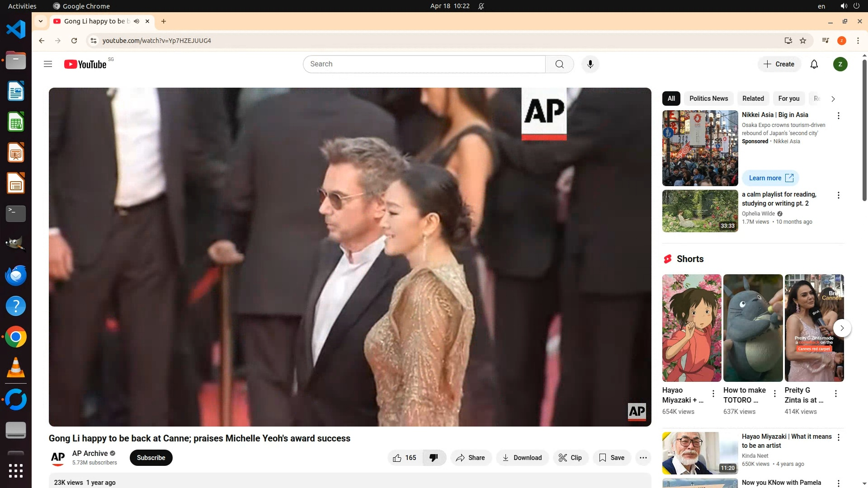Open the more actions ellipsis under the video
Viewport: 868px width, 488px height.
coord(643,458)
